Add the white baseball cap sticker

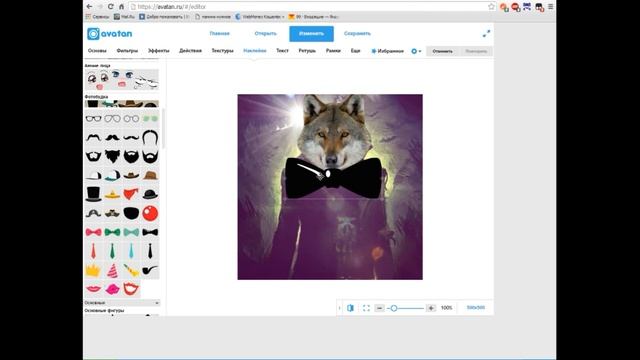coord(93,176)
